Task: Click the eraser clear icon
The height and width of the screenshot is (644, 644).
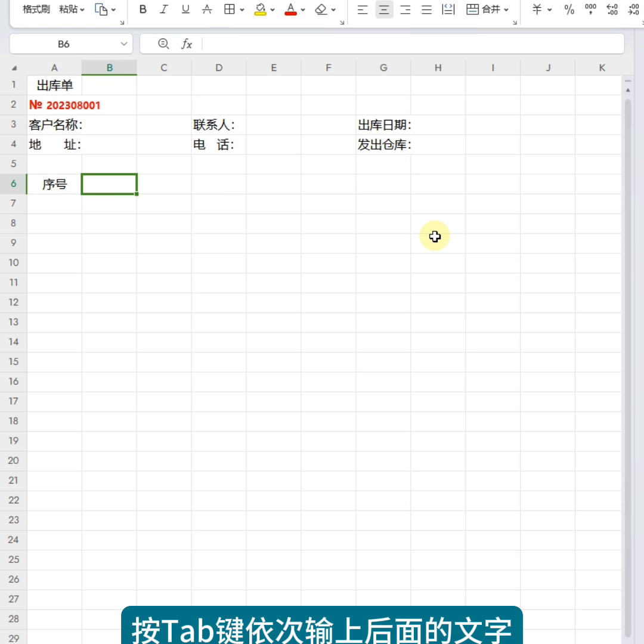Action: point(321,9)
